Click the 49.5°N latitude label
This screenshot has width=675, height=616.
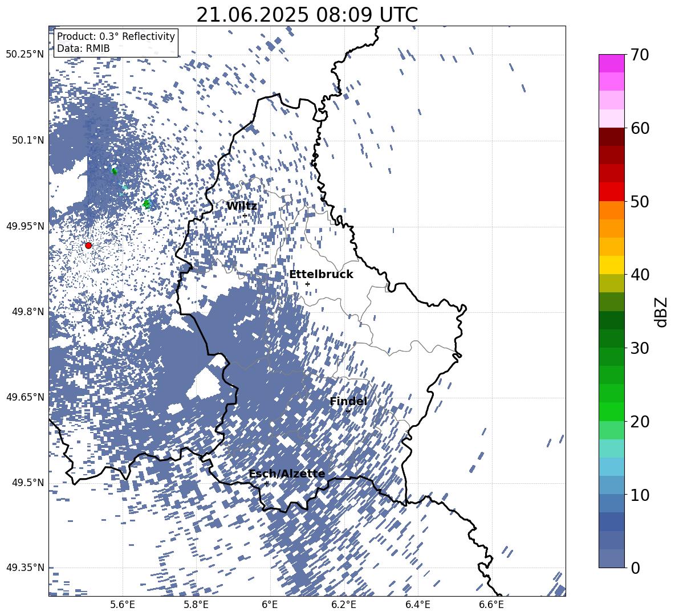[x=27, y=482]
